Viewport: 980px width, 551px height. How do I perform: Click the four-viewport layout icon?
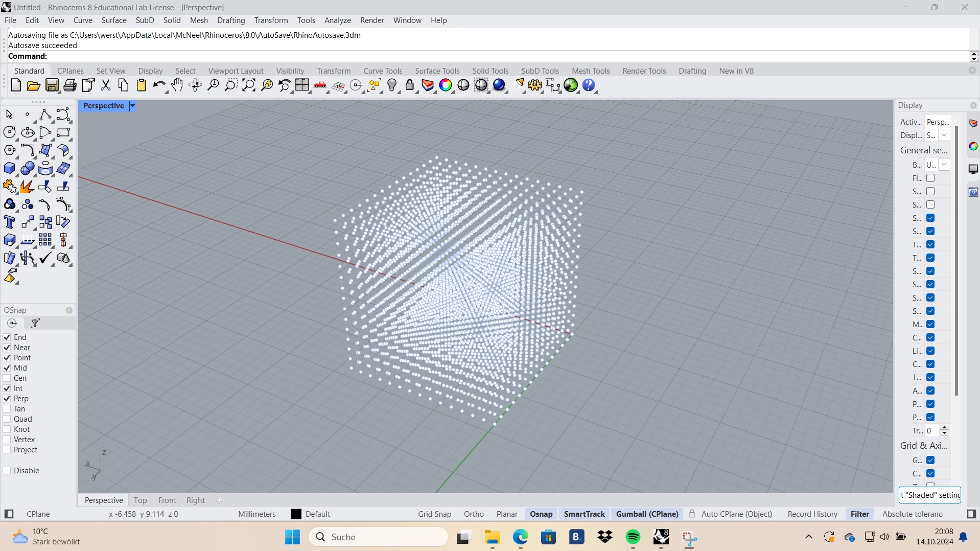(x=302, y=85)
